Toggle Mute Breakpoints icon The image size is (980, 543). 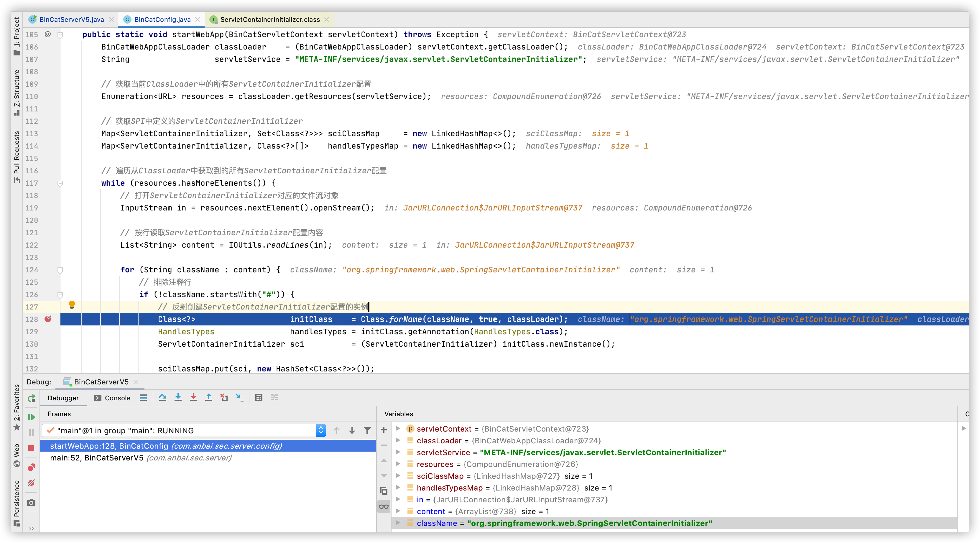pyautogui.click(x=32, y=483)
